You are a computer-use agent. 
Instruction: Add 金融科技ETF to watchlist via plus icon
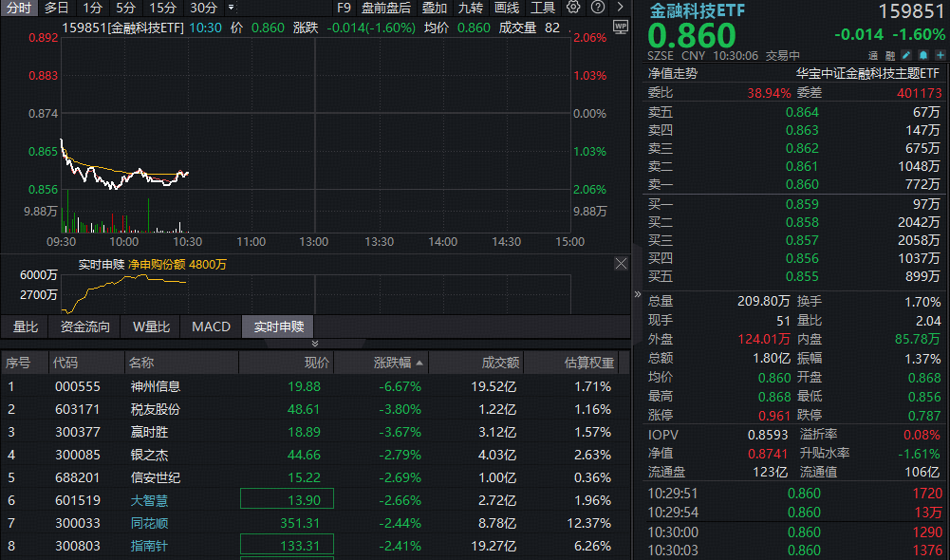(x=940, y=55)
